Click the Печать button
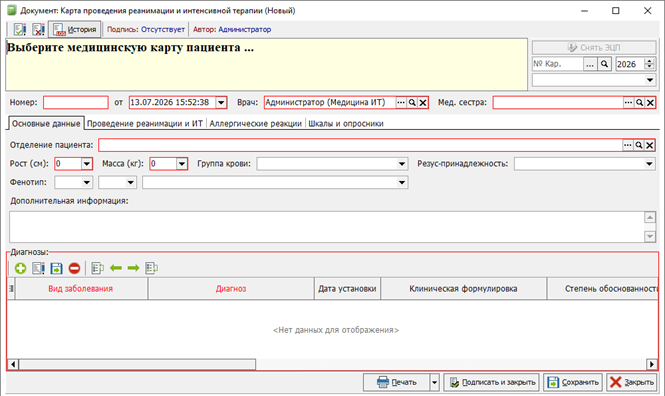Viewport: 665px width, 396px height. click(x=396, y=382)
